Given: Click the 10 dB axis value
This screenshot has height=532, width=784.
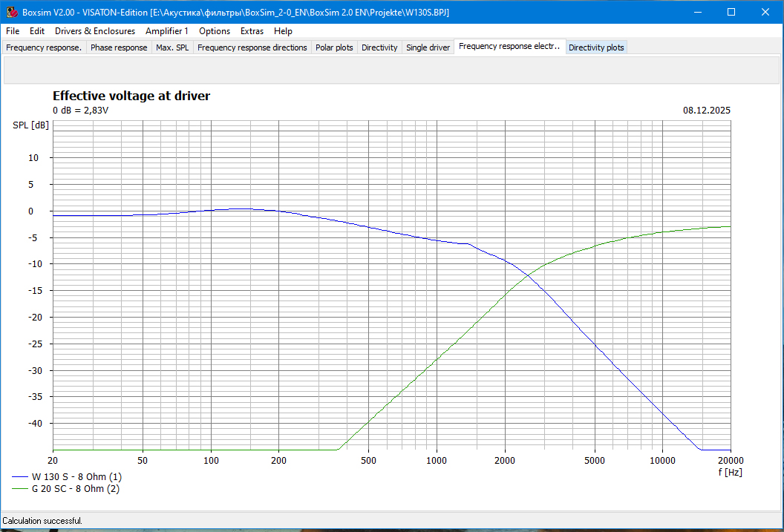Looking at the screenshot, I should click(33, 158).
